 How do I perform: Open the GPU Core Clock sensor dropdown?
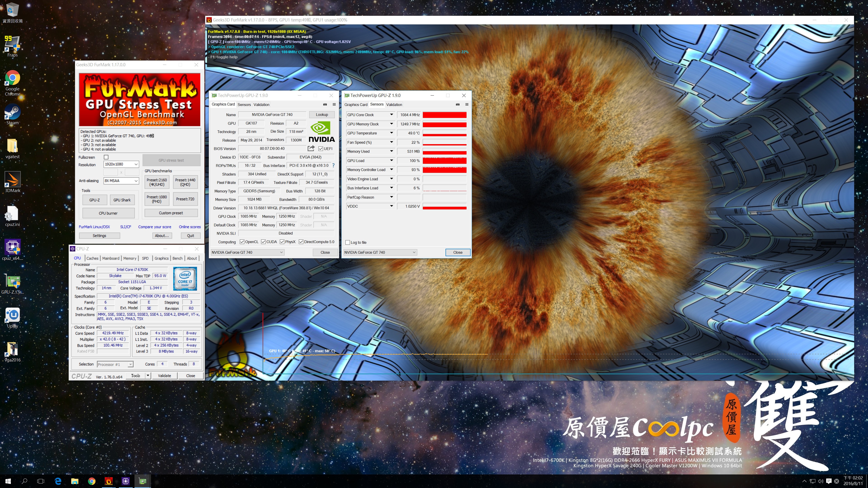click(x=392, y=115)
